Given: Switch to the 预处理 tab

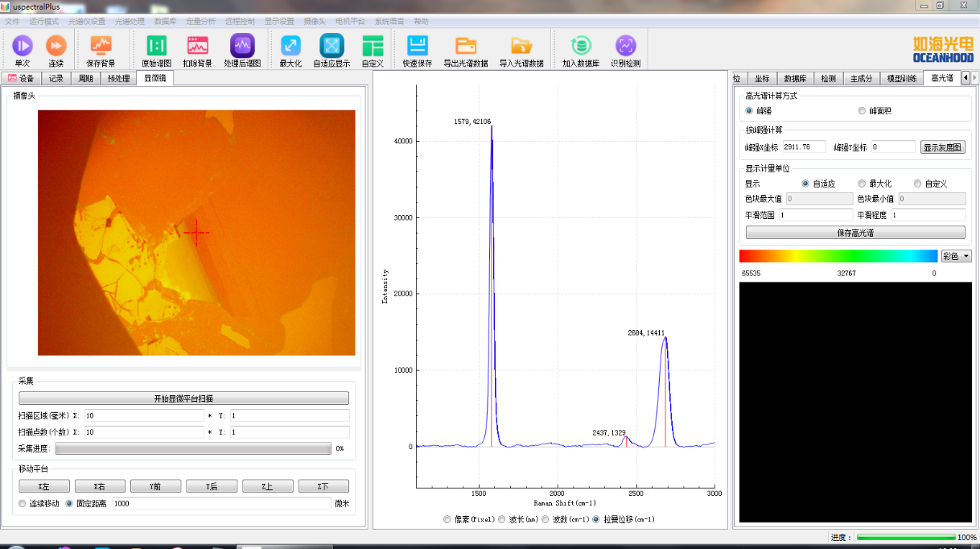Looking at the screenshot, I should (x=118, y=79).
